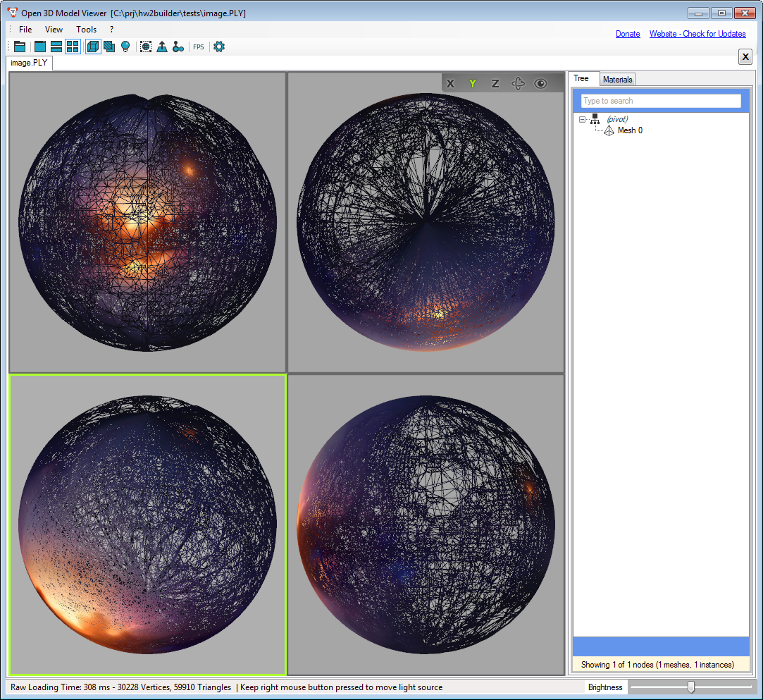Maximize the Open 3D Model Viewer window
Image resolution: width=763 pixels, height=700 pixels.
point(721,13)
